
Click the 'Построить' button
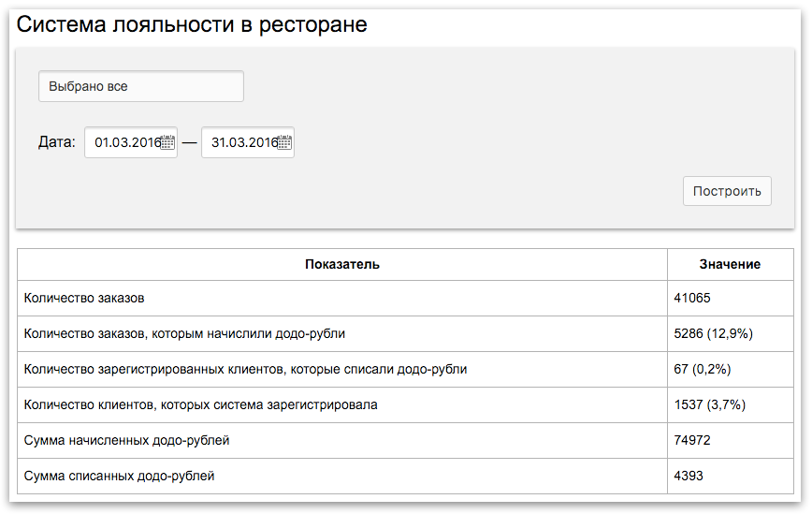pos(727,191)
